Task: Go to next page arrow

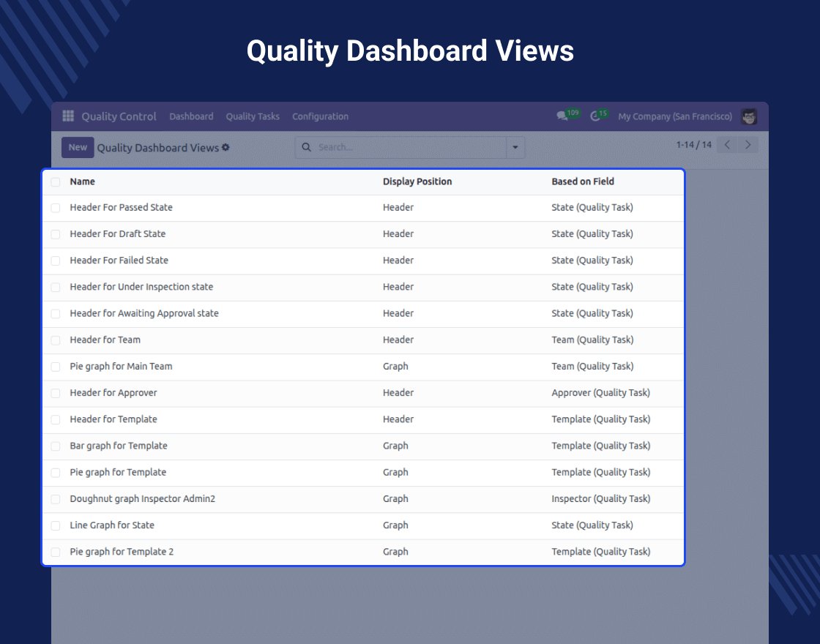Action: (748, 145)
